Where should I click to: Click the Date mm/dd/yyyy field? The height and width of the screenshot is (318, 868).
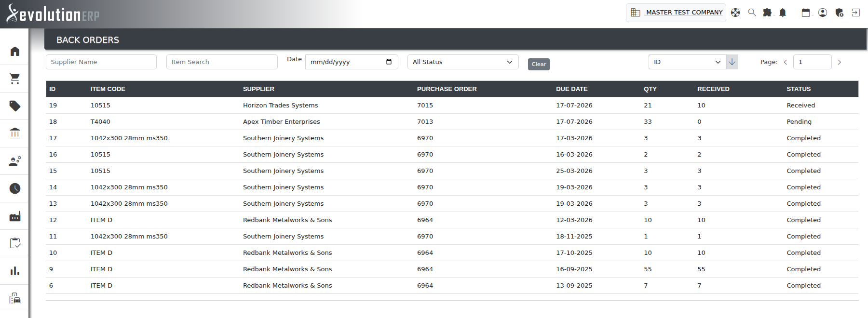click(352, 62)
